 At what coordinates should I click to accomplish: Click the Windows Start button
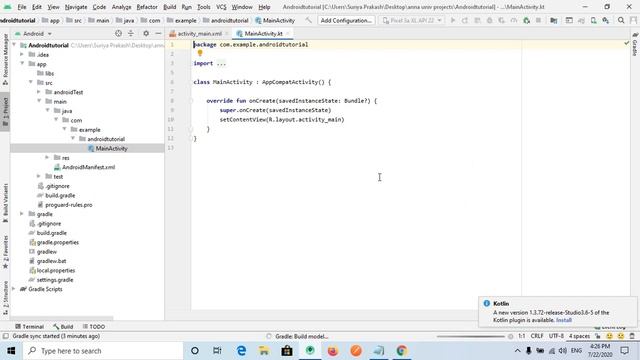[11, 351]
